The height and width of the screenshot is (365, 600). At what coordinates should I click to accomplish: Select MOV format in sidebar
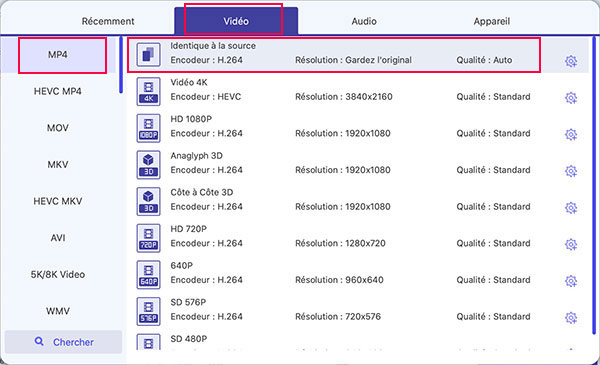pos(58,128)
